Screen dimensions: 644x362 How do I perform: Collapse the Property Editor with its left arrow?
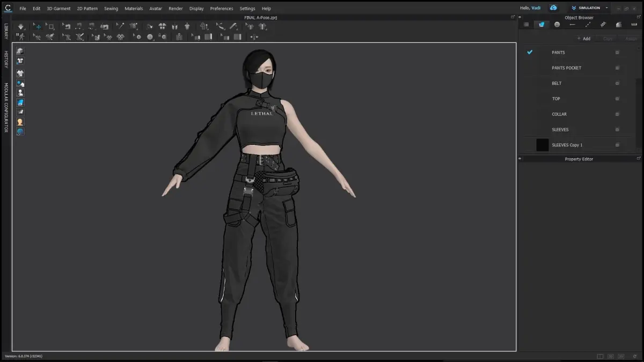coord(520,159)
